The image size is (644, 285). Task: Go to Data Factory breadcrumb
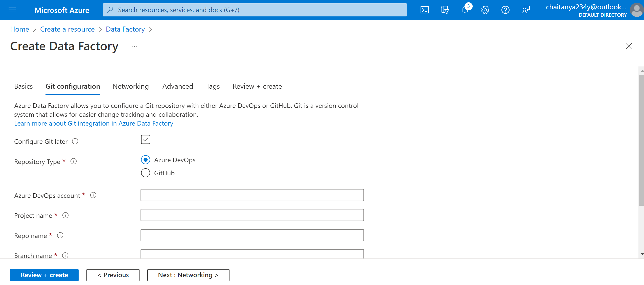tap(125, 29)
